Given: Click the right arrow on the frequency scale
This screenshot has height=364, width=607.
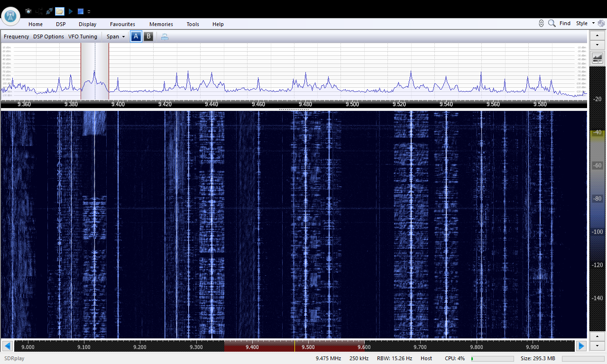Looking at the screenshot, I should tap(581, 346).
